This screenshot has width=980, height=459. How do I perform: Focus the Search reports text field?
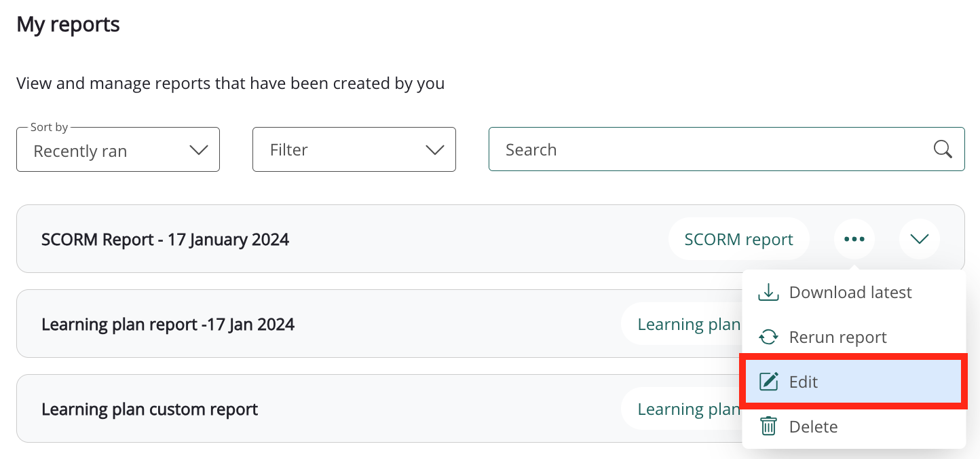click(x=706, y=150)
